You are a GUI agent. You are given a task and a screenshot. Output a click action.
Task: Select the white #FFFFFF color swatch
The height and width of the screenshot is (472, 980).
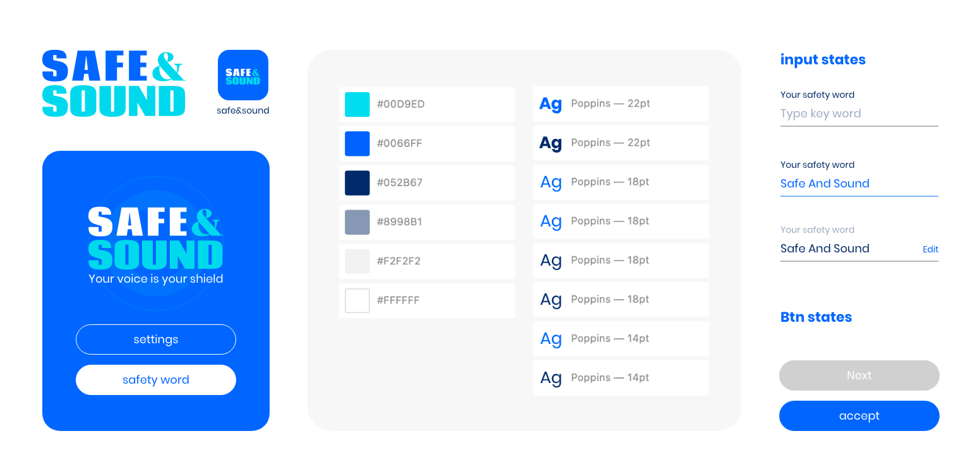[x=357, y=300]
